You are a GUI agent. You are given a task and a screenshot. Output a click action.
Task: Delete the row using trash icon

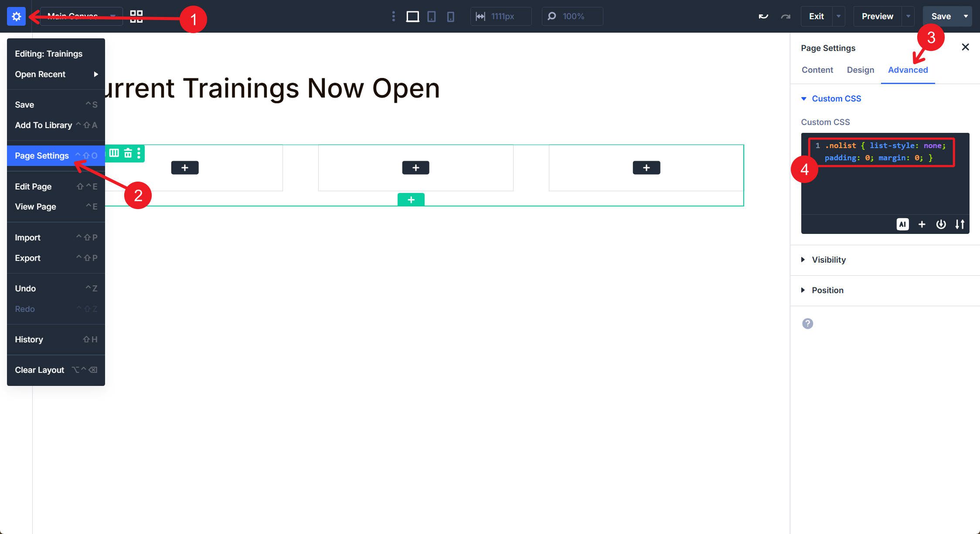128,153
